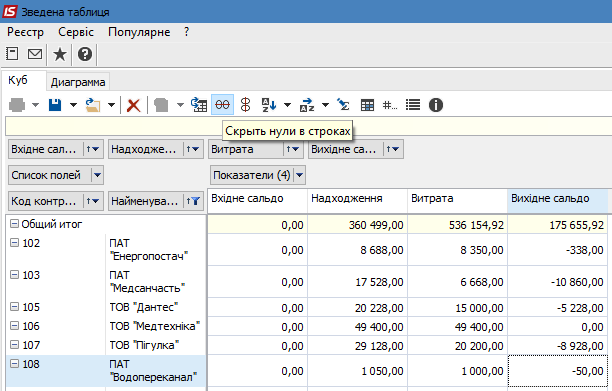The height and width of the screenshot is (391, 612).
Task: Toggle filter on Найменува... field
Action: pos(193,201)
